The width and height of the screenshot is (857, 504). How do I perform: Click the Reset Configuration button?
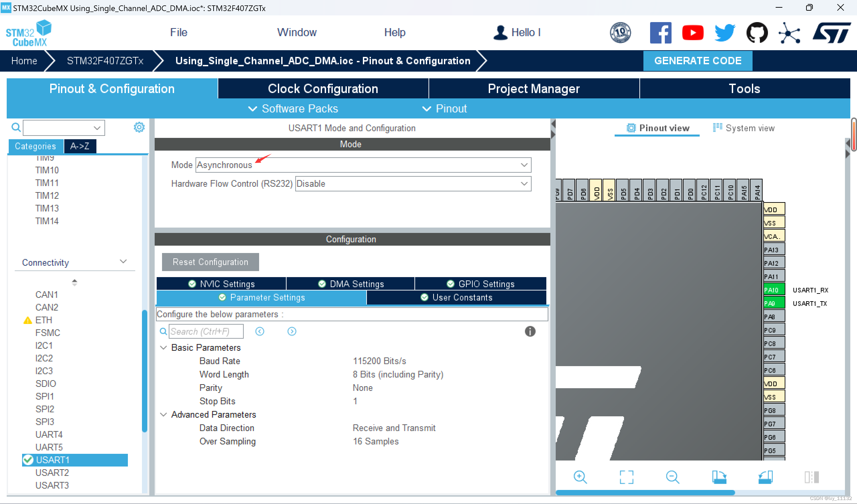210,262
